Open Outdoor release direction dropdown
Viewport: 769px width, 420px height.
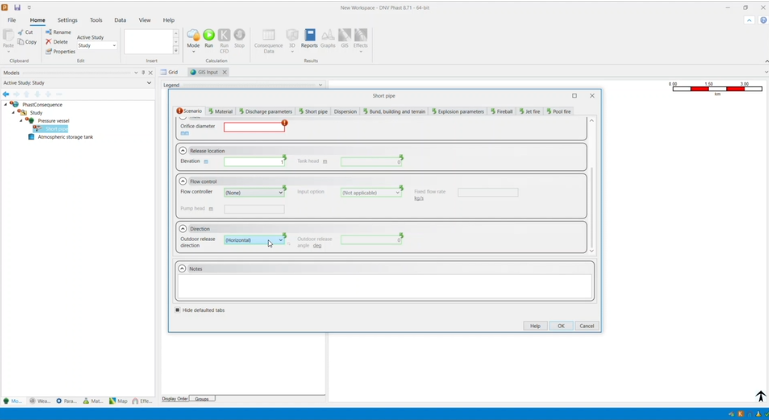pos(254,240)
